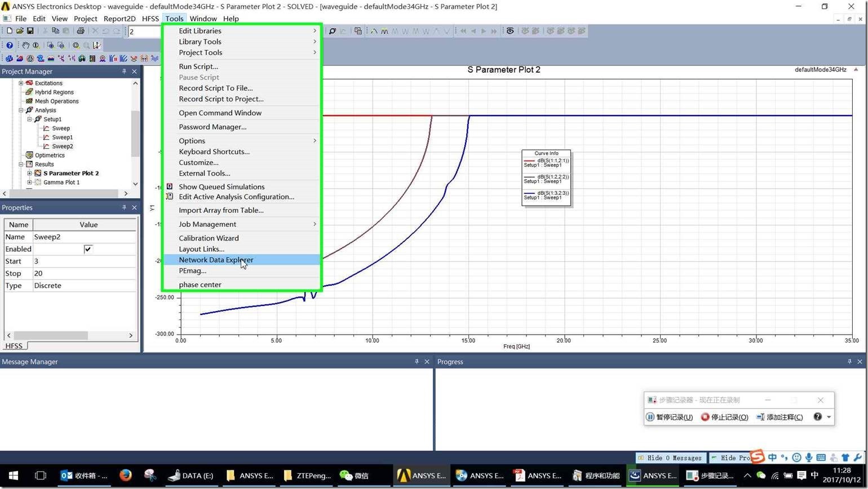Click the eye icon in top toolbar

click(510, 31)
